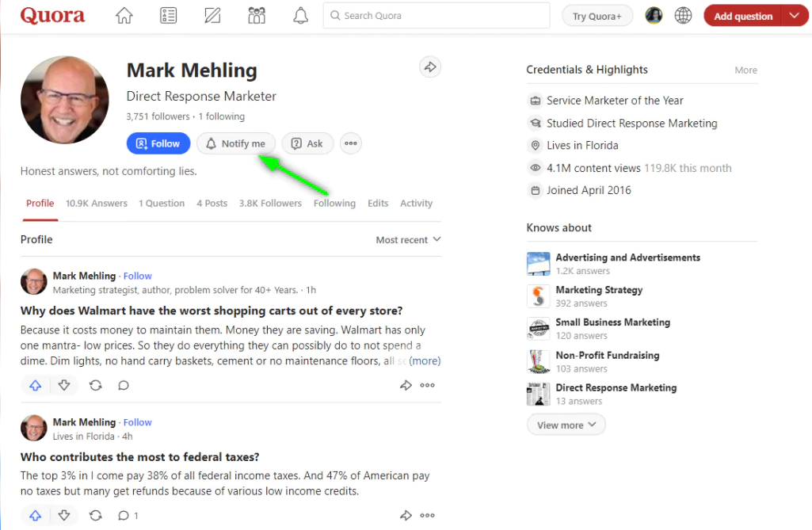Open the language globe icon
Screen dimensions: 812x530
point(683,16)
